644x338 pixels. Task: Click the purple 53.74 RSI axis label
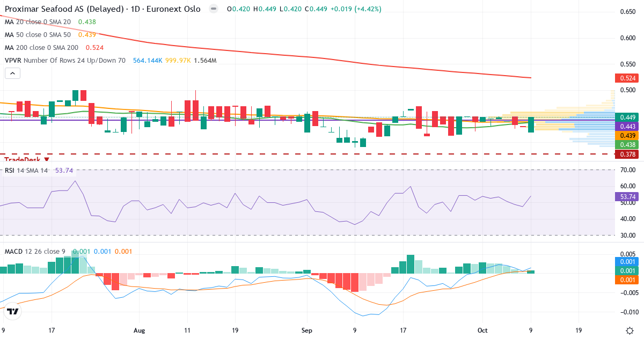(x=626, y=197)
